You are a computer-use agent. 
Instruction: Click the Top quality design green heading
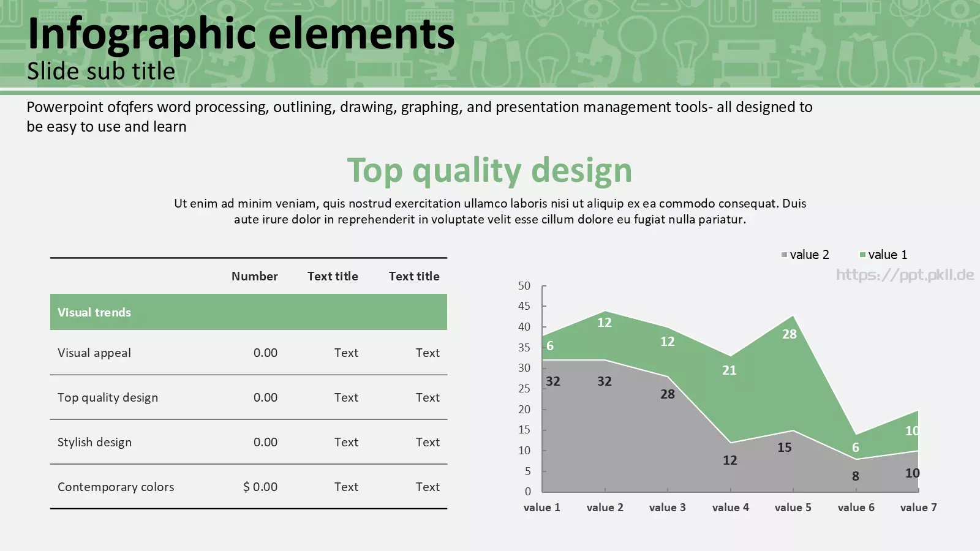click(x=489, y=171)
